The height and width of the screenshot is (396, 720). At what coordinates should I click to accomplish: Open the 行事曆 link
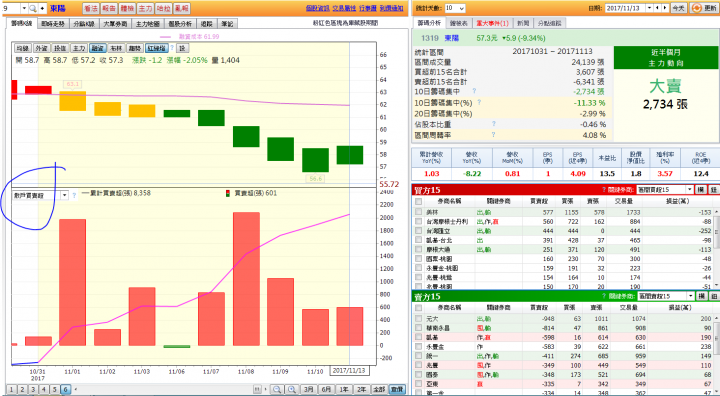click(368, 8)
